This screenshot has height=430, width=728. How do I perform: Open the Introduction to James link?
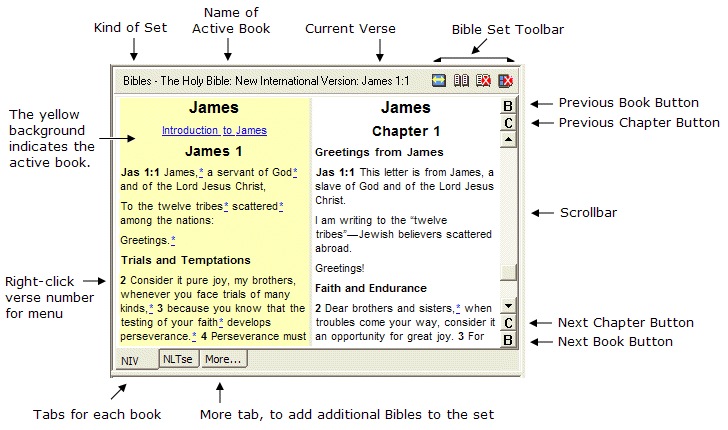(x=214, y=130)
